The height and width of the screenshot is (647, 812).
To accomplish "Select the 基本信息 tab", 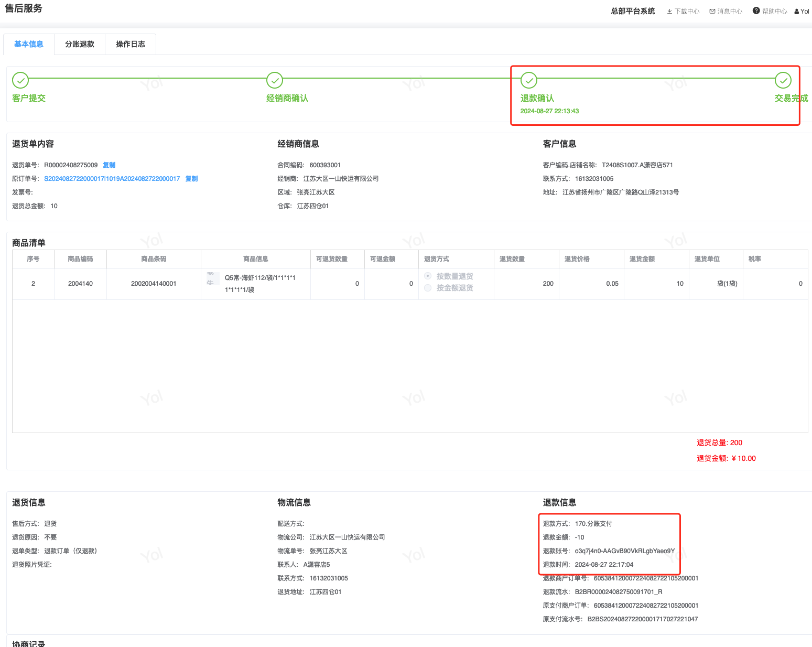I will [29, 44].
